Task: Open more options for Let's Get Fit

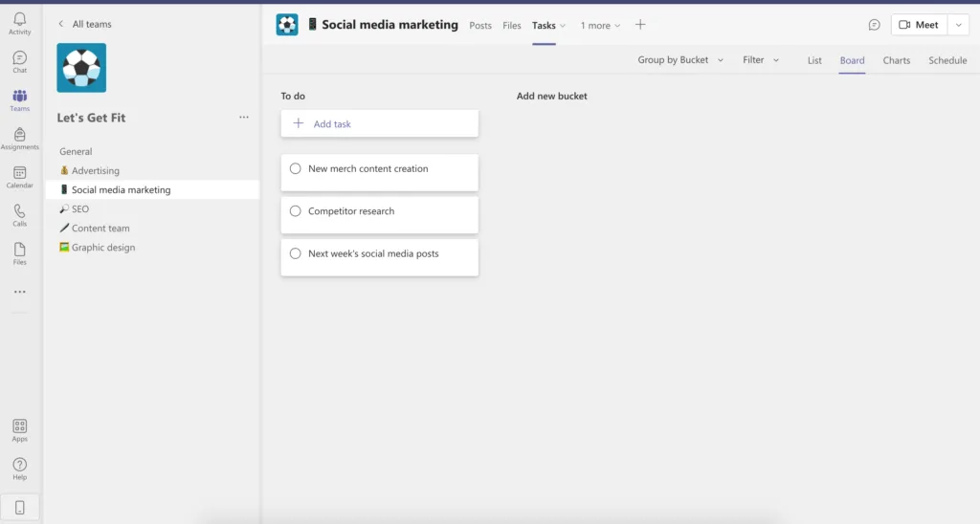Action: (244, 118)
